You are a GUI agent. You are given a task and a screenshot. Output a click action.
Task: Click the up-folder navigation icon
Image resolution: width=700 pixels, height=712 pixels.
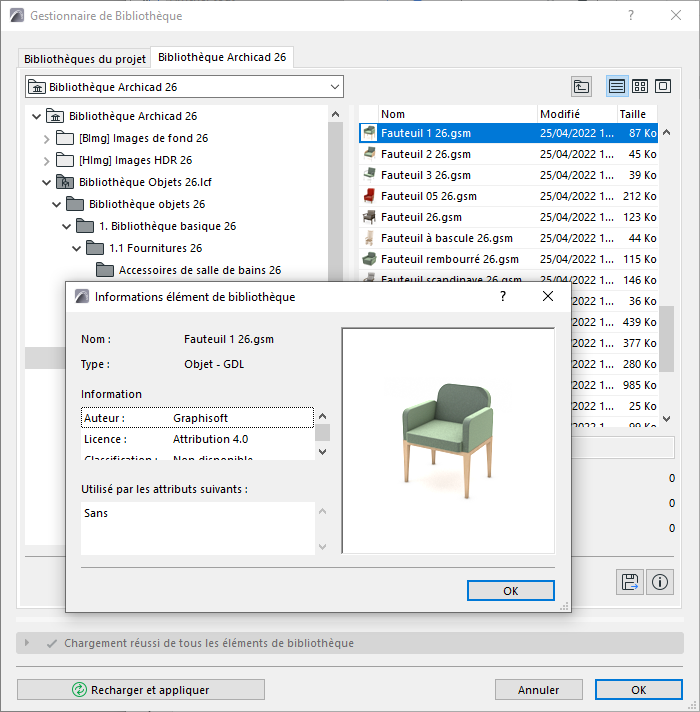[581, 86]
